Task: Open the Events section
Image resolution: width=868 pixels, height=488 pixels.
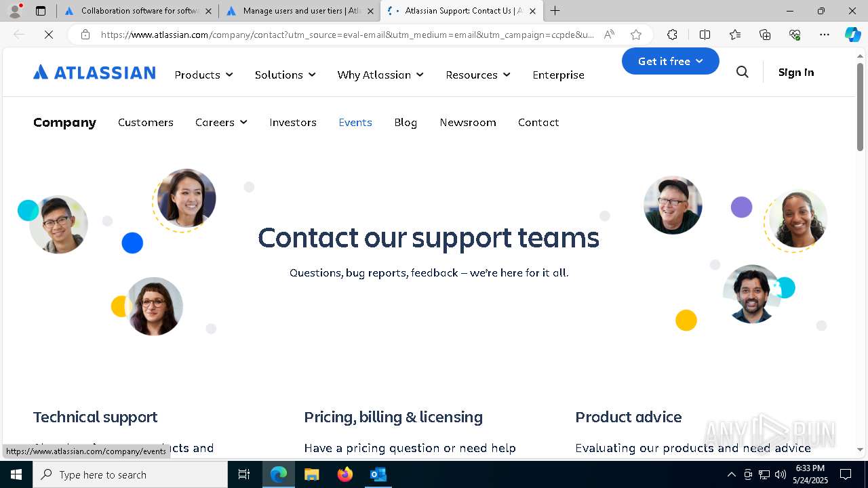Action: coord(355,122)
